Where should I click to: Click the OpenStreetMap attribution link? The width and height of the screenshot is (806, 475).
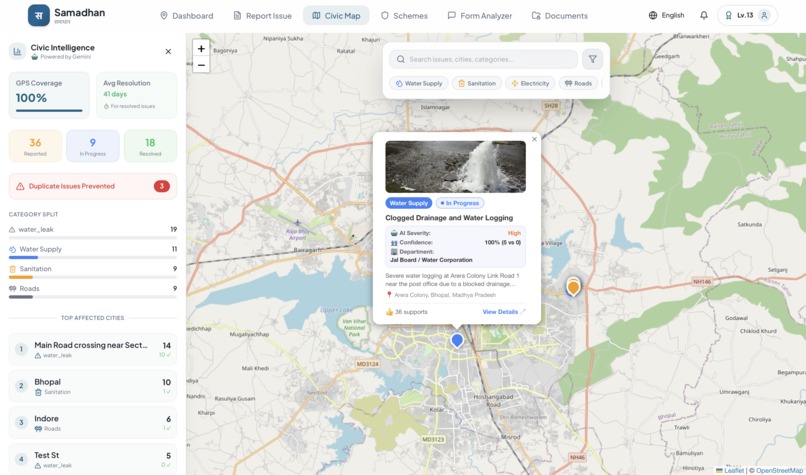[779, 470]
